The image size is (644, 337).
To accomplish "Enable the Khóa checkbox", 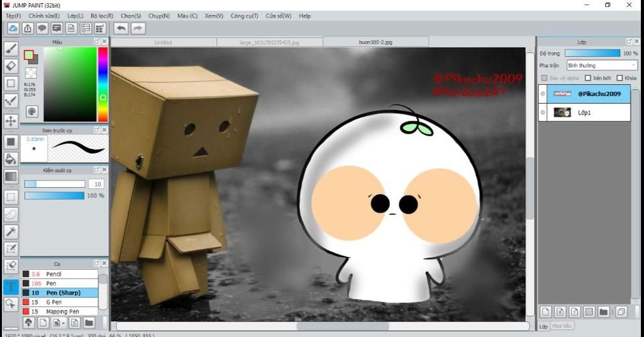I will coord(619,78).
